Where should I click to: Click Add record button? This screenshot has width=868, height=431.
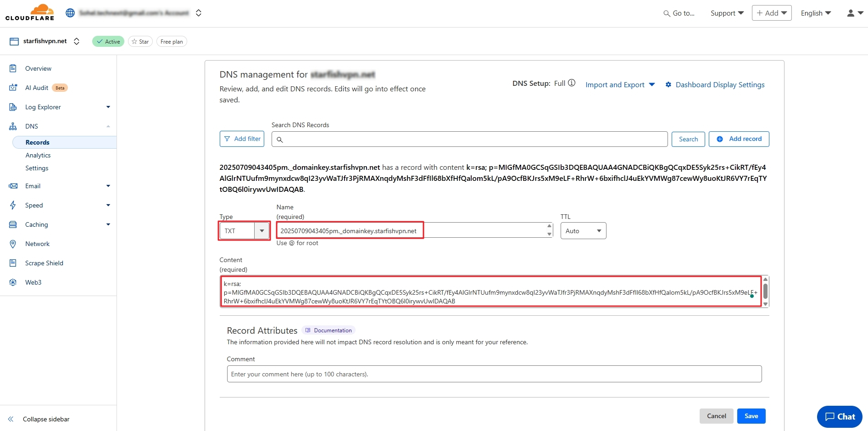click(739, 139)
